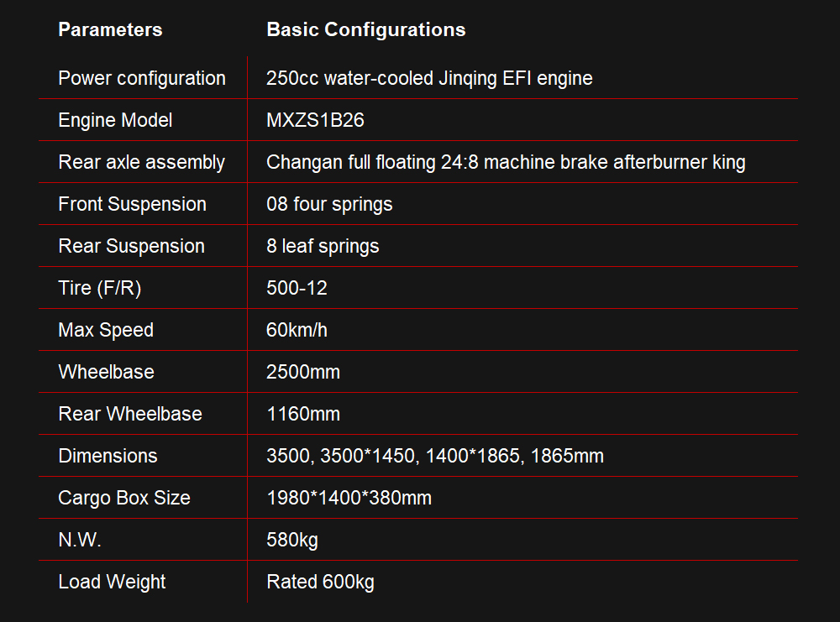Click the 250cc water-cooled Jinqing EFI engine text

tap(429, 79)
